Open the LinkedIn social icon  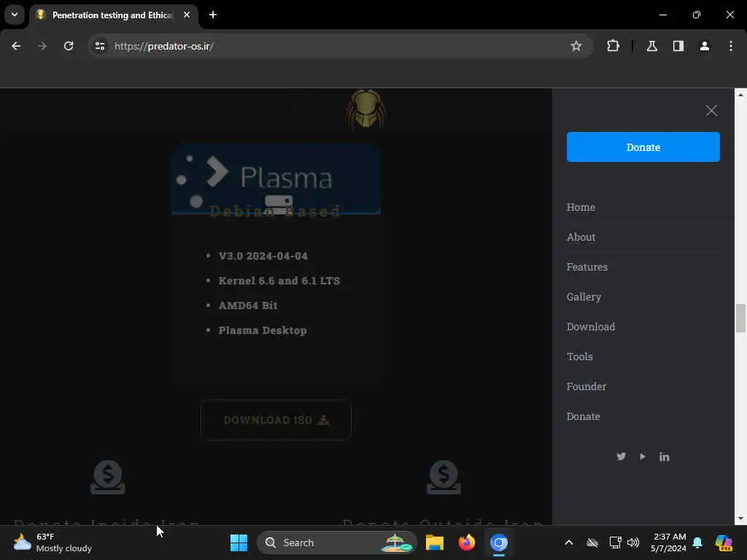[664, 457]
